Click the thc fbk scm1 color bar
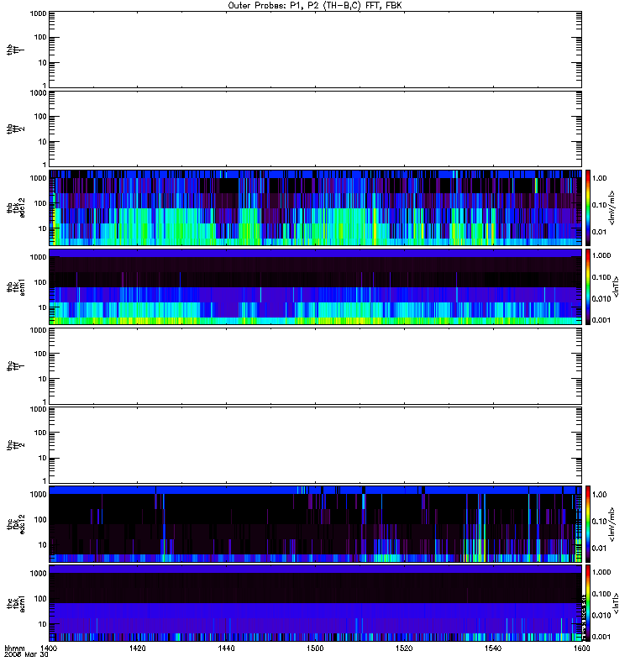The width and height of the screenshot is (630, 672). tap(588, 603)
